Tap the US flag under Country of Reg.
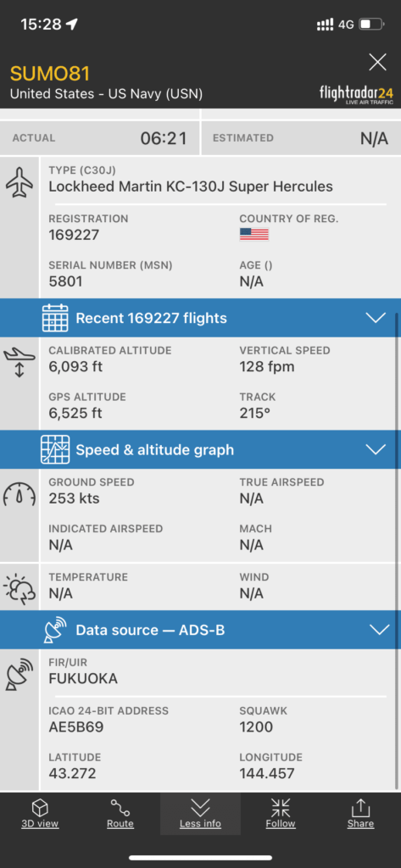 [x=254, y=234]
